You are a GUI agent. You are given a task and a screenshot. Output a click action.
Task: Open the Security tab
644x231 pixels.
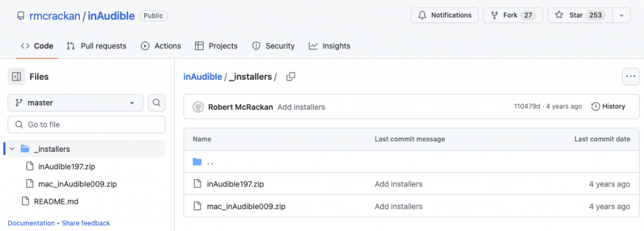(x=273, y=46)
